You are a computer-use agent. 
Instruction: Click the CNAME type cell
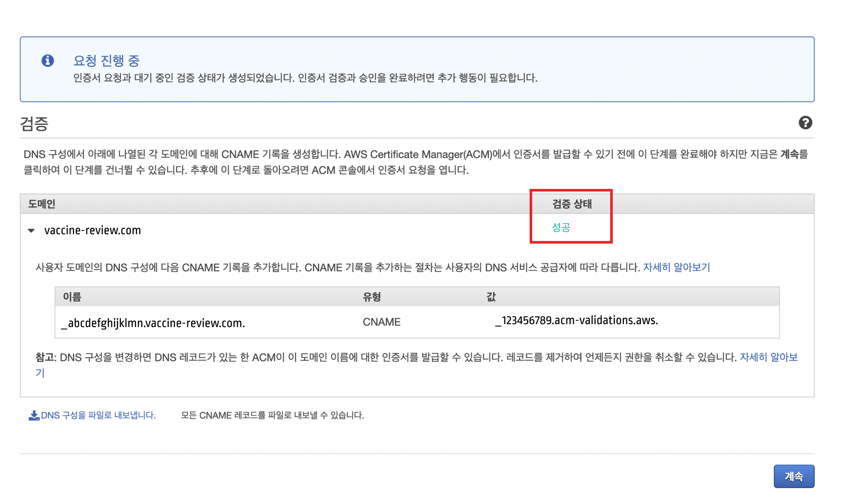click(381, 322)
